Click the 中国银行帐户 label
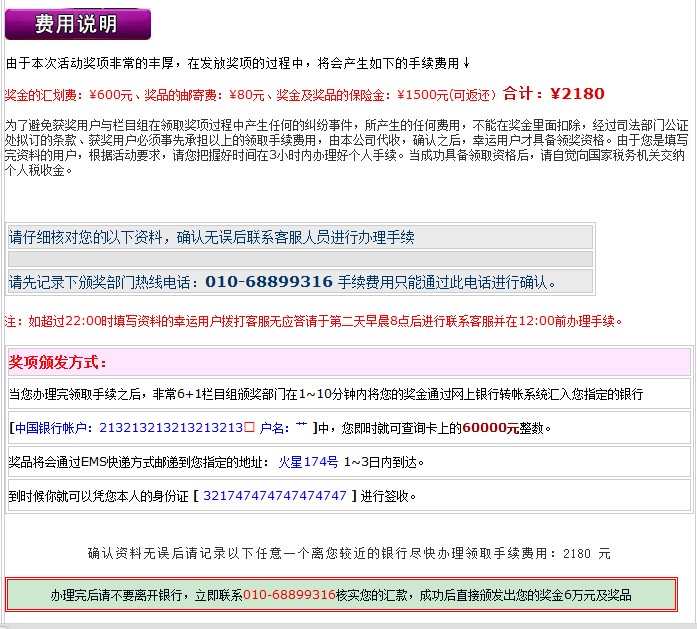This screenshot has width=697, height=629. click(53, 428)
